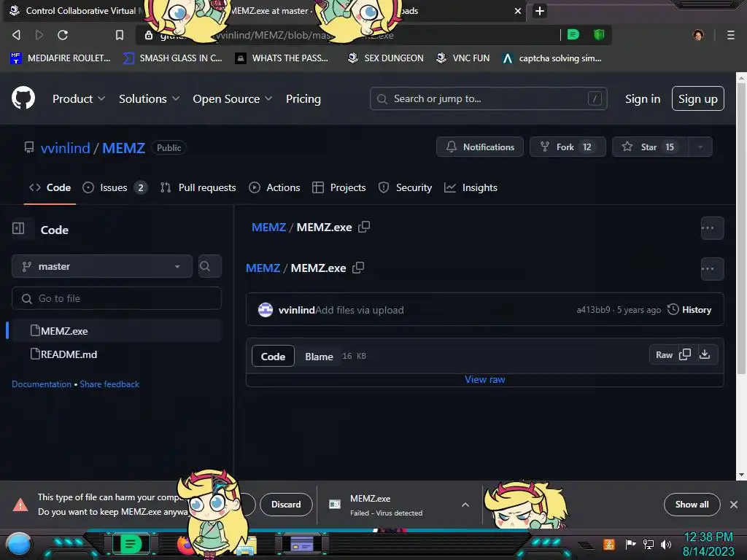Image resolution: width=747 pixels, height=560 pixels.
Task: Expand Product menu
Action: (79, 98)
